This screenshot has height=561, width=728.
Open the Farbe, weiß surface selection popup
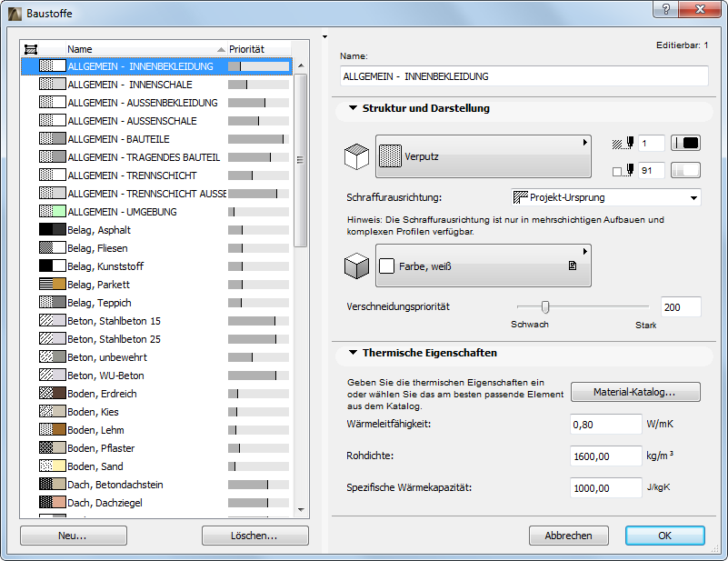coord(483,265)
